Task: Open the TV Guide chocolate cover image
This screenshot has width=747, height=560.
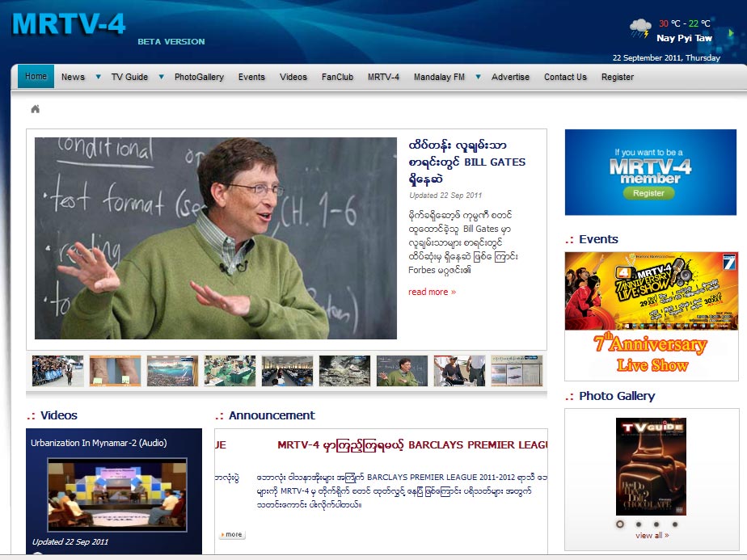Action: click(651, 466)
